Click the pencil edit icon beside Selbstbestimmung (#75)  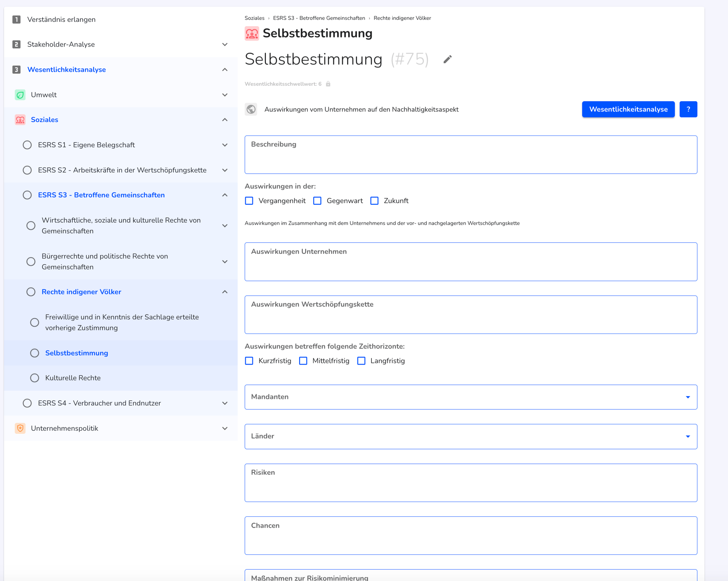[x=447, y=59]
